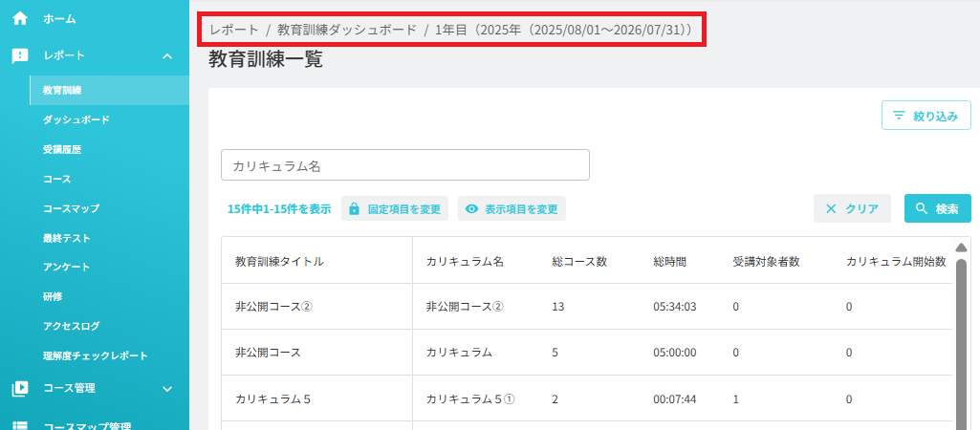Viewport: 980px width, 430px height.
Task: Click the 教育訓練一覧 page heading
Action: tap(266, 59)
